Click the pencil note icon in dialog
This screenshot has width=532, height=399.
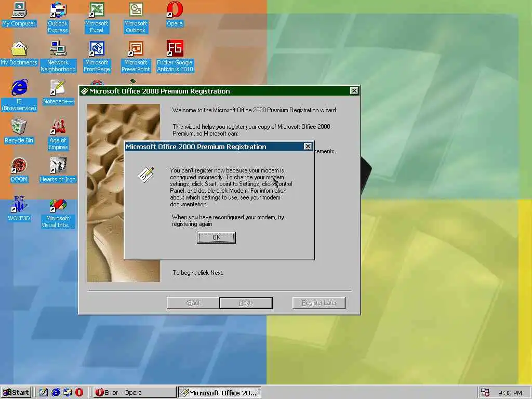[x=146, y=175]
